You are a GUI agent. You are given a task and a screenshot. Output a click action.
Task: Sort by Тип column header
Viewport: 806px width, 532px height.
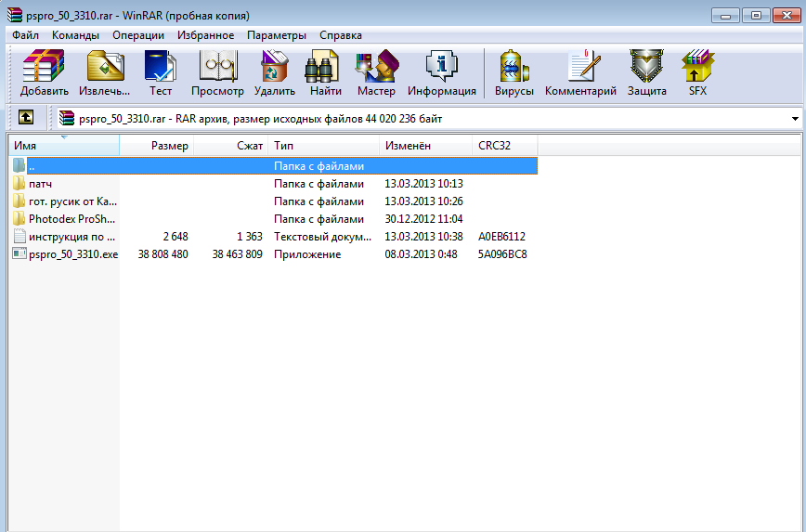tap(324, 146)
